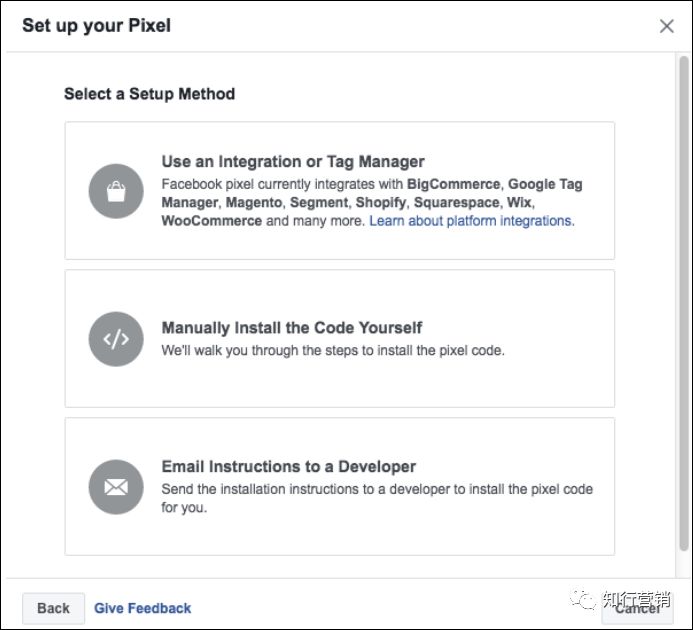Click the Cancel button

637,608
